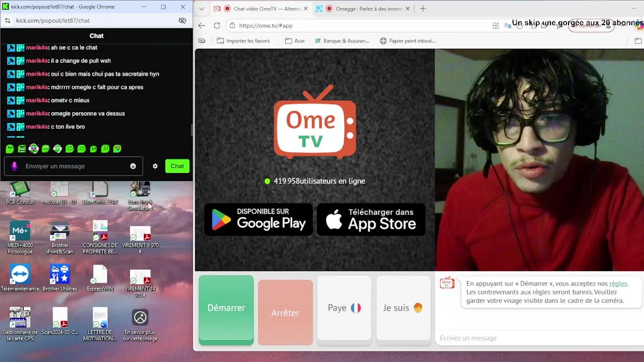This screenshot has height=362, width=644.
Task: Open Brother Utilities desktop icon
Action: click(x=60, y=278)
